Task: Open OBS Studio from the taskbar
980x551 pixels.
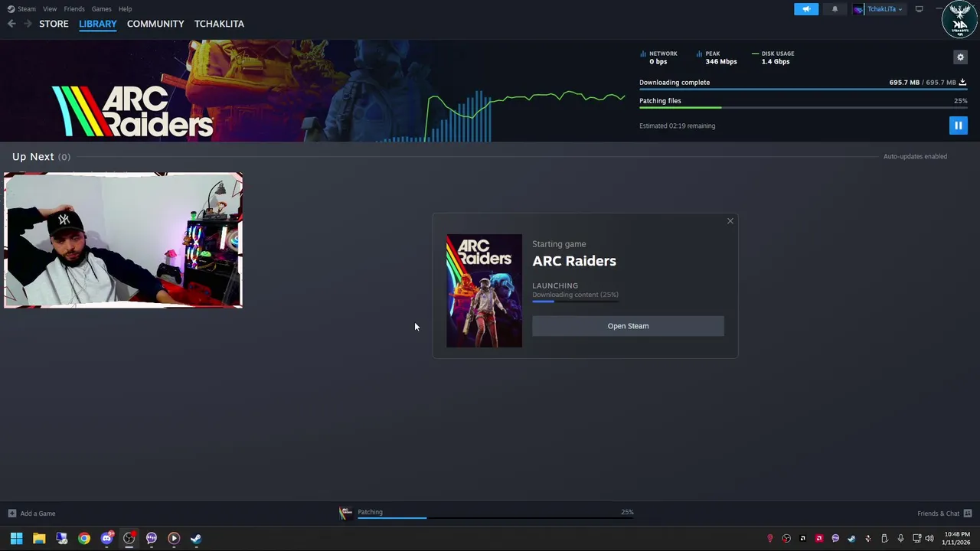Action: point(129,538)
